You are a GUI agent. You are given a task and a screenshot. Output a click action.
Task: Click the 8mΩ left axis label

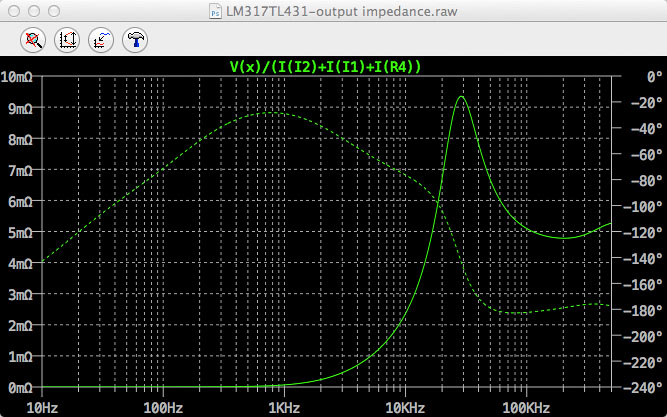pyautogui.click(x=20, y=140)
